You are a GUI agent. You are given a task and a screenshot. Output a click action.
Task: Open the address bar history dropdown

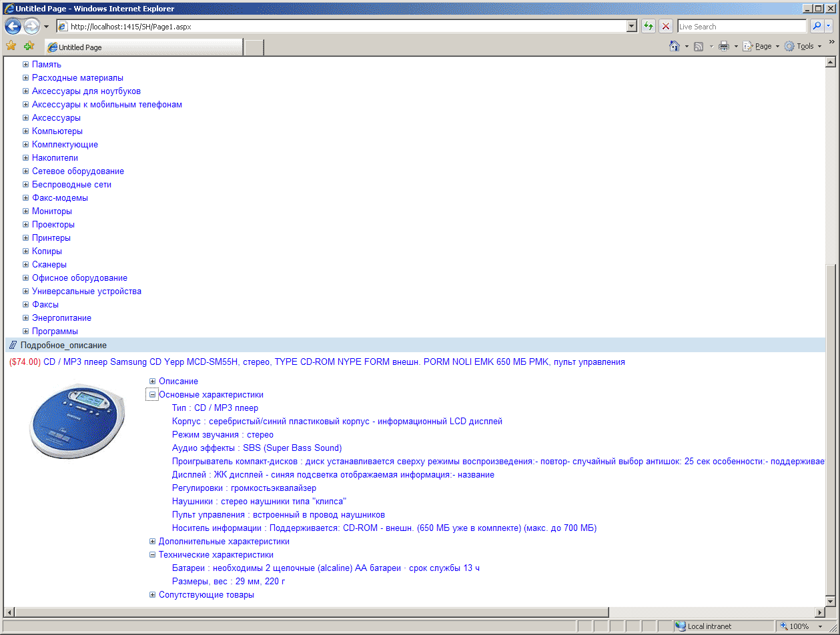point(632,27)
